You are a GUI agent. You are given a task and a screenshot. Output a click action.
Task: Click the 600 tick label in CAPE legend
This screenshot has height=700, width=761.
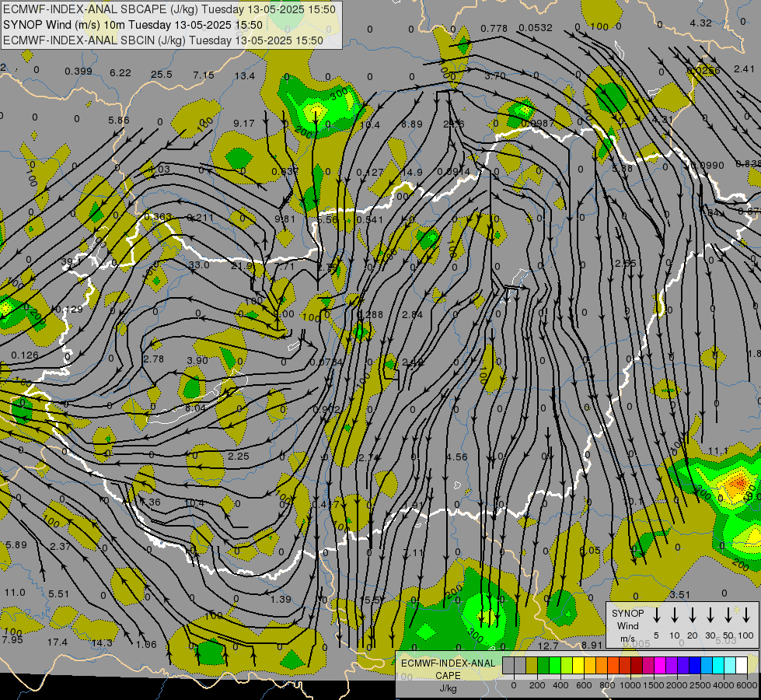point(584,685)
